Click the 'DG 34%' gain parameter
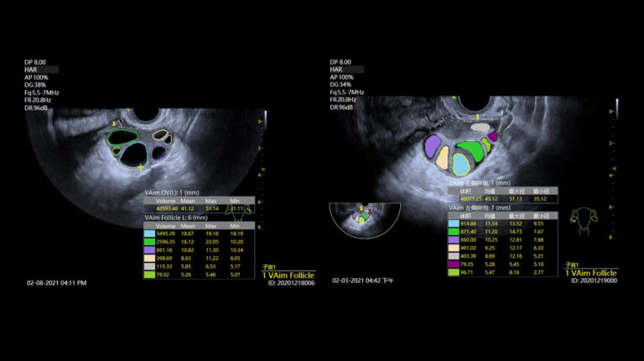The height and width of the screenshot is (361, 644). point(340,85)
